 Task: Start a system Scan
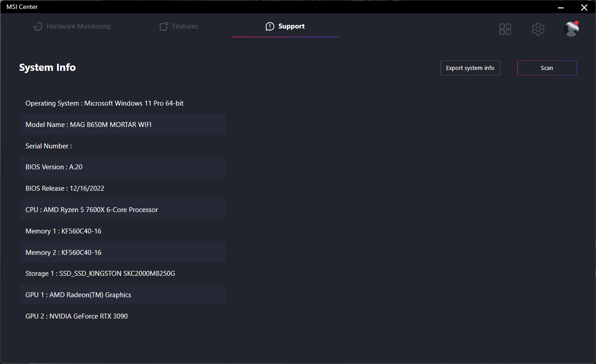(x=547, y=68)
